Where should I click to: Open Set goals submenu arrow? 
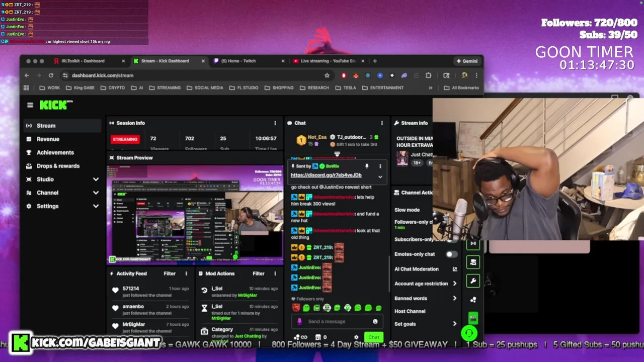454,324
